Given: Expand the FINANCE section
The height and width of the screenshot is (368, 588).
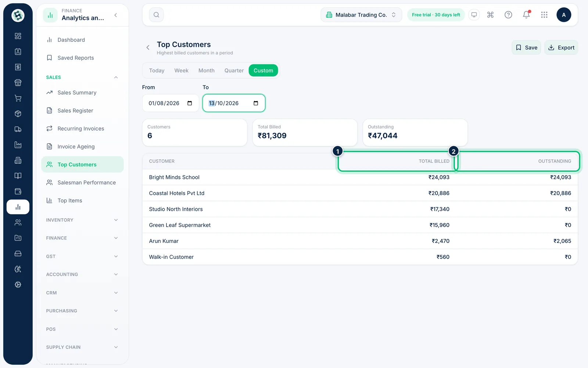Looking at the screenshot, I should (x=82, y=238).
